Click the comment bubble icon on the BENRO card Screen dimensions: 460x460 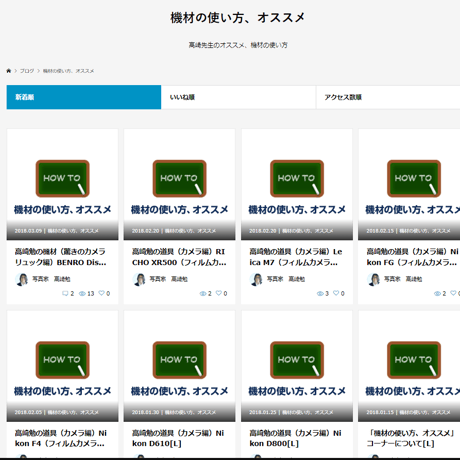65,293
